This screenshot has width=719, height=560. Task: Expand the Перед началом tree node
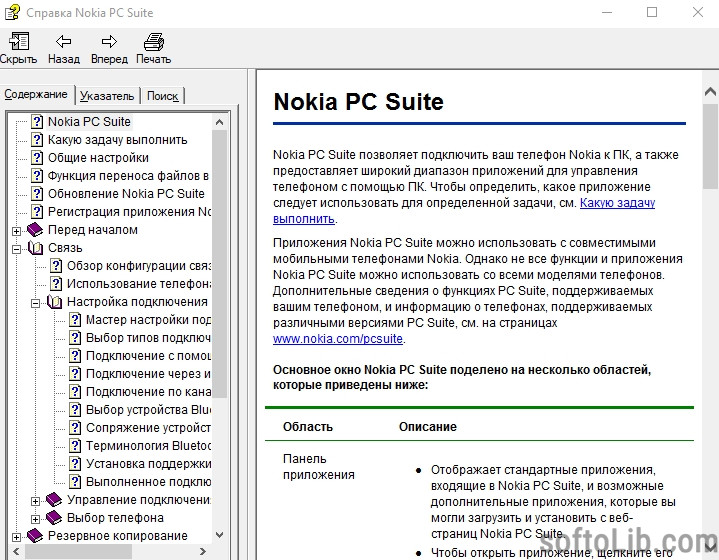click(17, 231)
